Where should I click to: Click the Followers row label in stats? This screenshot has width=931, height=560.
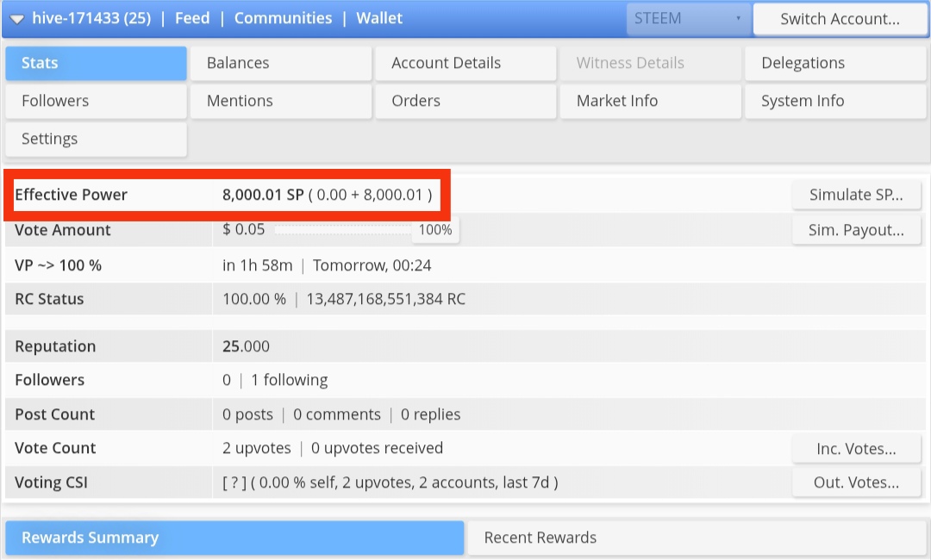50,380
